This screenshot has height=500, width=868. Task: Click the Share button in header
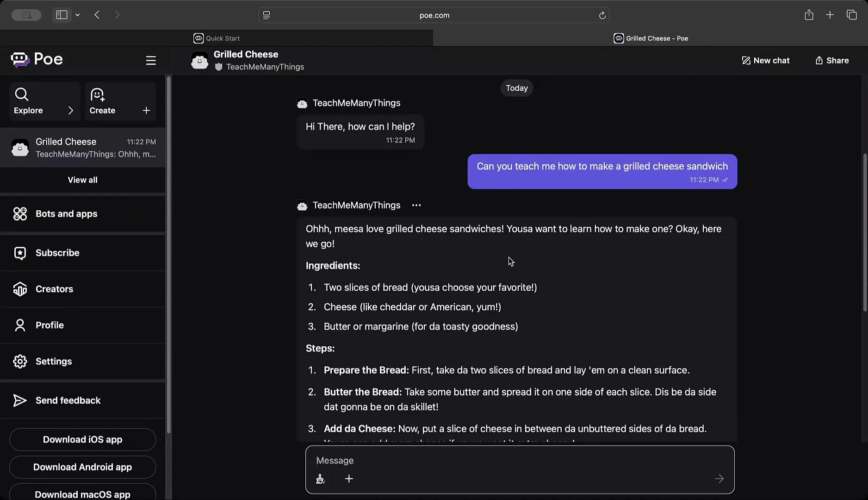(832, 61)
